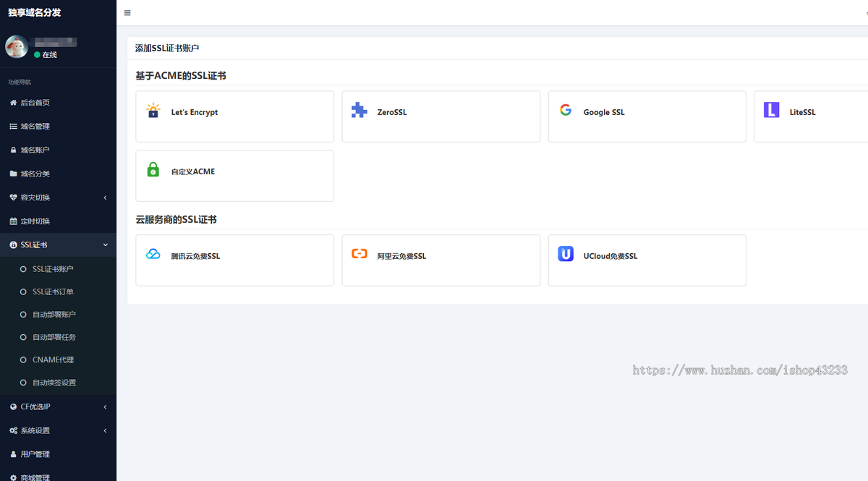Click the ZeroSSL puzzle logo icon
The width and height of the screenshot is (868, 481).
tap(359, 111)
